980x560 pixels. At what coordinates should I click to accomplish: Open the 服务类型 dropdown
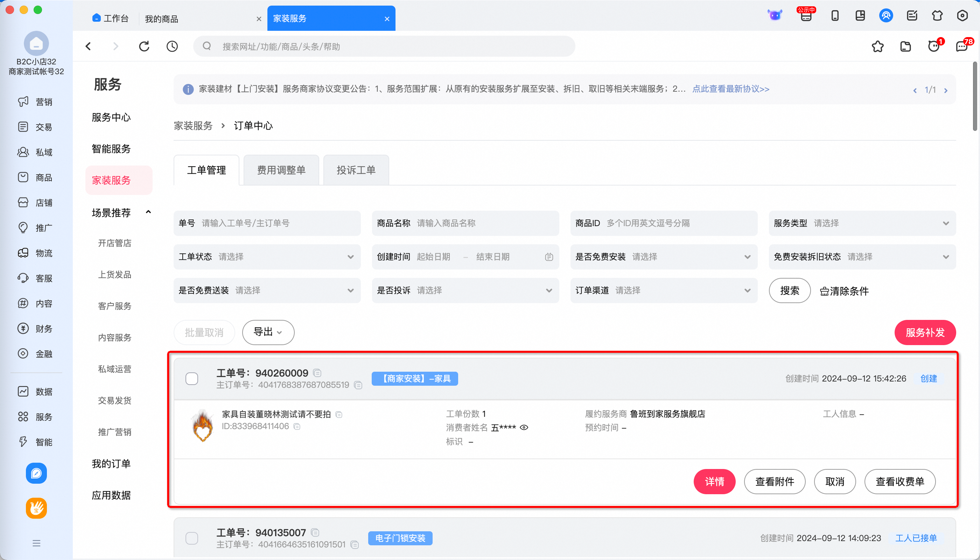[862, 223]
